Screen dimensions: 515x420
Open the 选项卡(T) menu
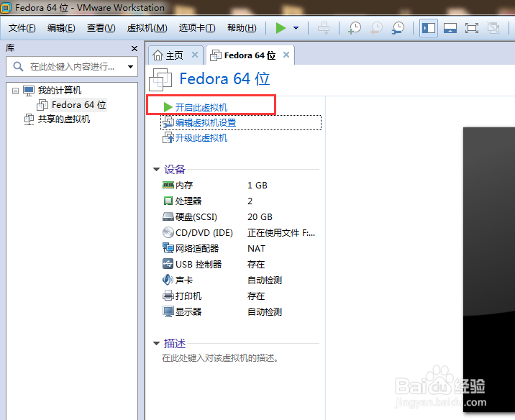pyautogui.click(x=197, y=28)
